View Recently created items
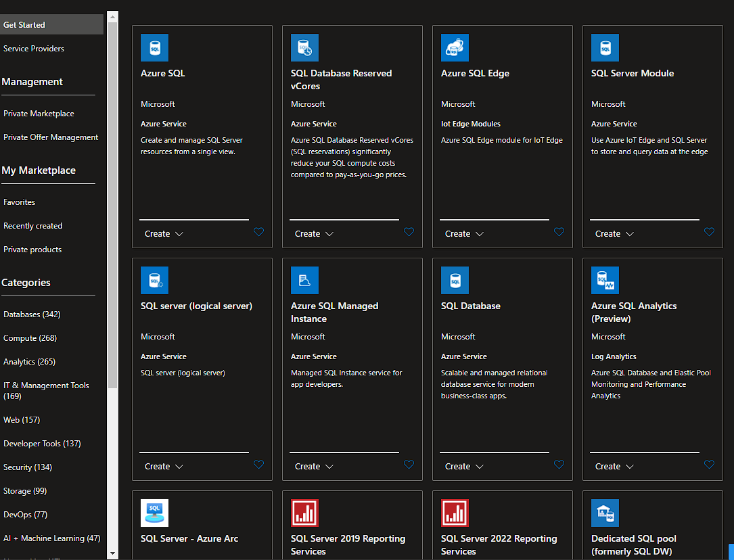 click(32, 226)
